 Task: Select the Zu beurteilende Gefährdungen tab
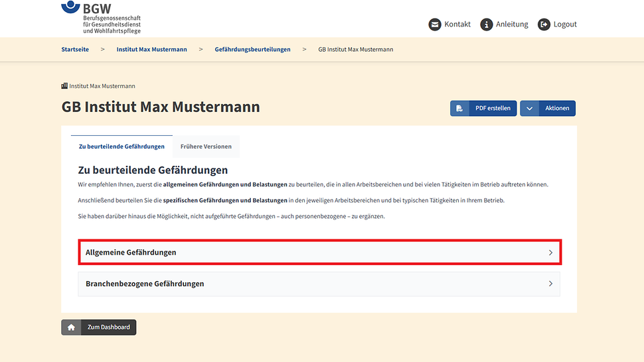pyautogui.click(x=121, y=147)
